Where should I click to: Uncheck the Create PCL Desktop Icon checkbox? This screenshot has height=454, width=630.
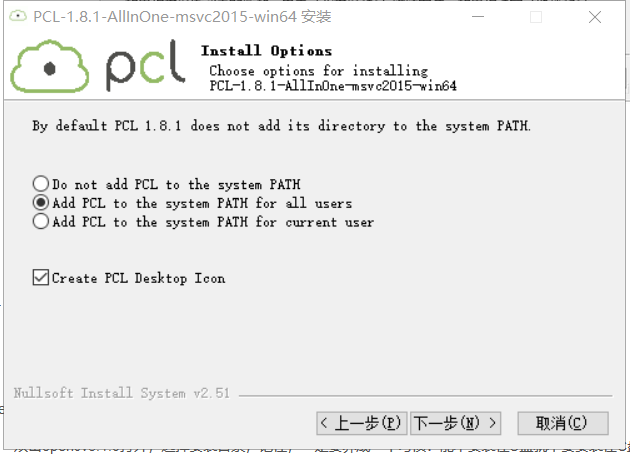(x=41, y=278)
